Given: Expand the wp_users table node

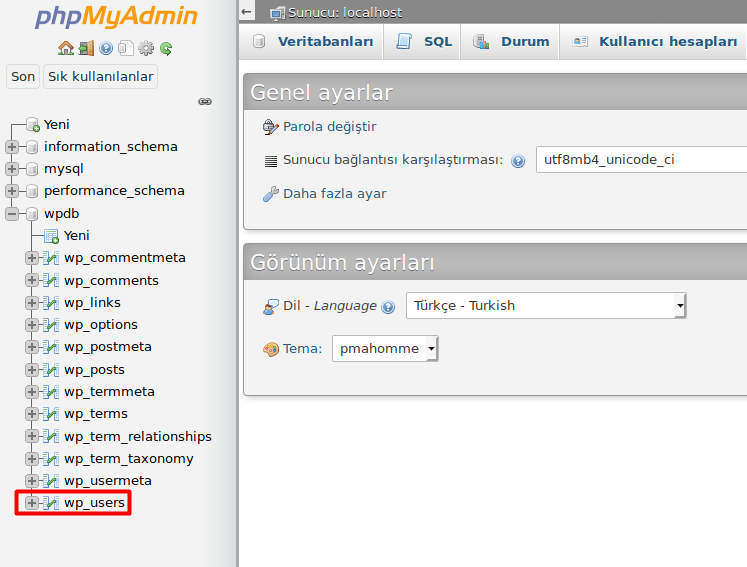Looking at the screenshot, I should (x=32, y=503).
